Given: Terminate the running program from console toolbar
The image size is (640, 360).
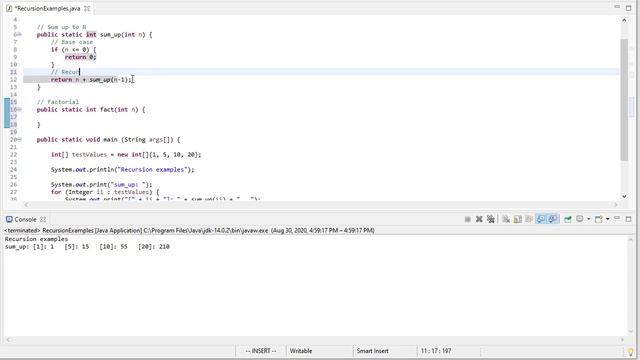Looking at the screenshot, I should tap(468, 219).
